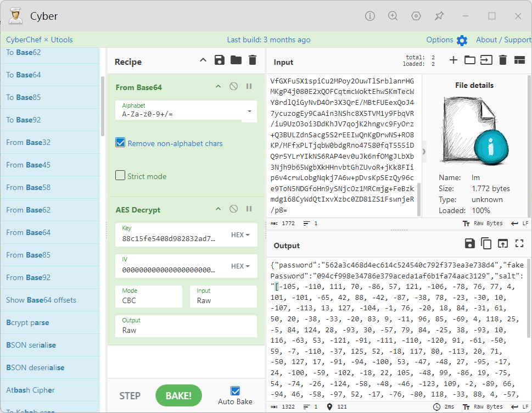532x413 pixels.
Task: Click the STEP button
Action: (x=130, y=395)
